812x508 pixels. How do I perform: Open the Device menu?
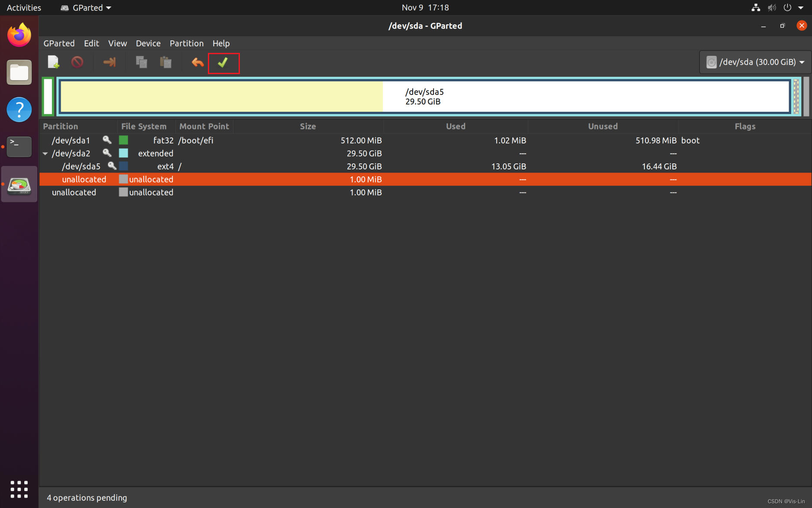point(148,43)
